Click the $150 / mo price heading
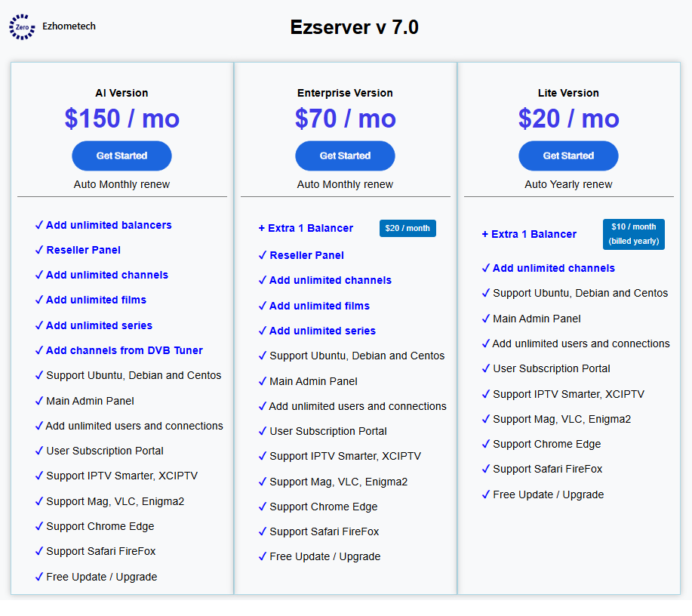Viewport: 692px width, 616px height. pyautogui.click(x=122, y=119)
